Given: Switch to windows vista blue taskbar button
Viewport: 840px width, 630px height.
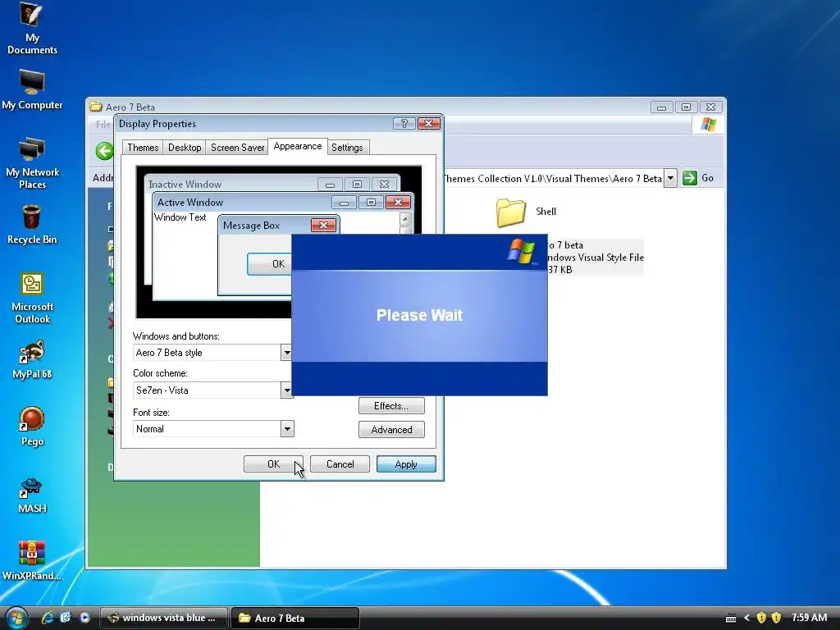Looking at the screenshot, I should coord(163,618).
